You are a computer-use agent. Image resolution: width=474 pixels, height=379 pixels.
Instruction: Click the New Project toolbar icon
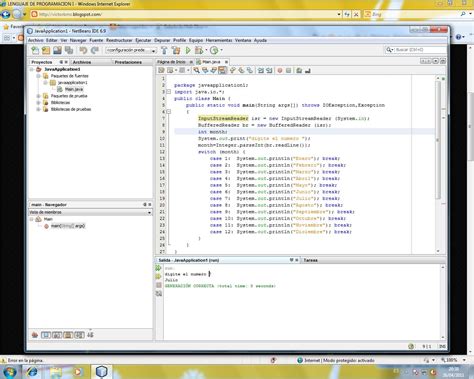tap(46, 50)
